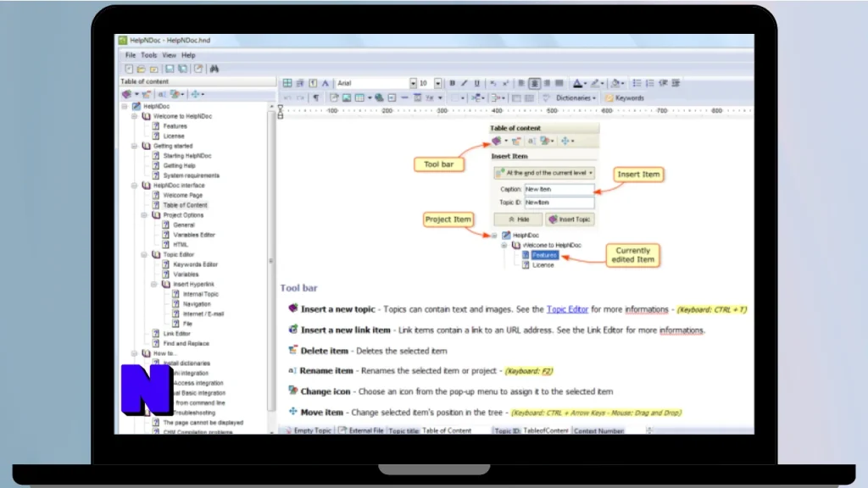This screenshot has width=868, height=488.
Task: Toggle paragraph marks display (¶)
Action: tap(316, 98)
